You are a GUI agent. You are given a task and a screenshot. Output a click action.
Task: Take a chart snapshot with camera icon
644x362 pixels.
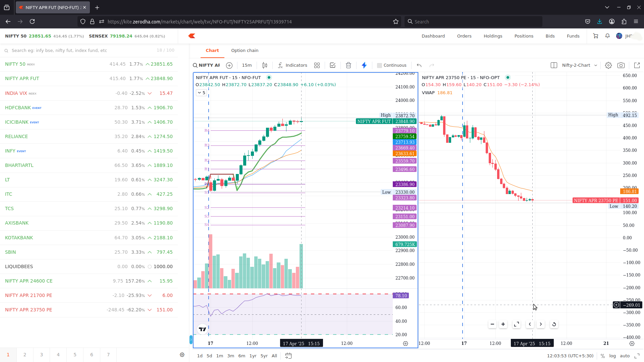click(621, 65)
